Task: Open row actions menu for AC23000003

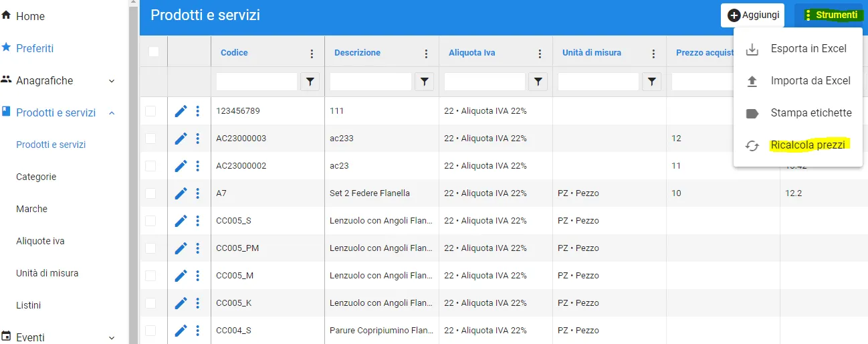Action: pos(197,139)
